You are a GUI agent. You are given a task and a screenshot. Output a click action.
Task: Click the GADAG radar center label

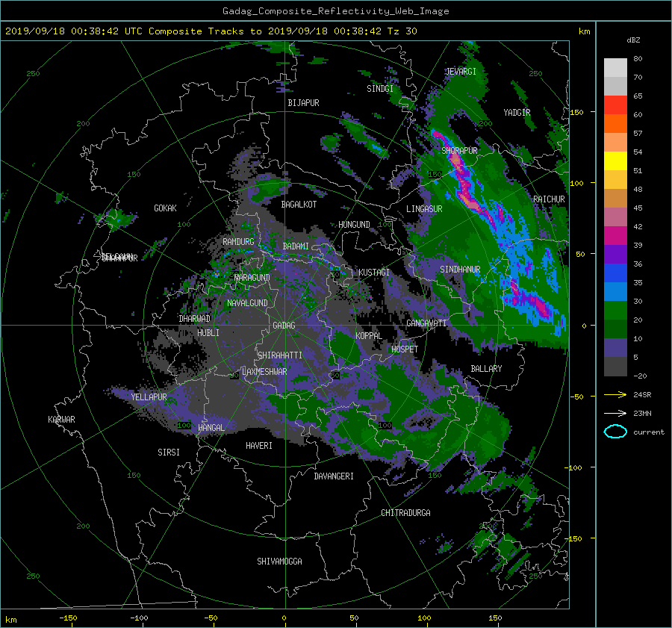coord(284,326)
